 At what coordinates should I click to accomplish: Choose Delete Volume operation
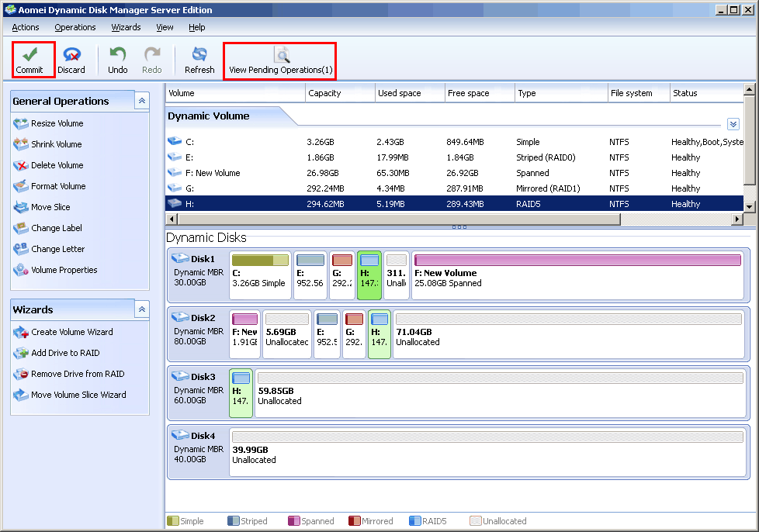pyautogui.click(x=57, y=165)
